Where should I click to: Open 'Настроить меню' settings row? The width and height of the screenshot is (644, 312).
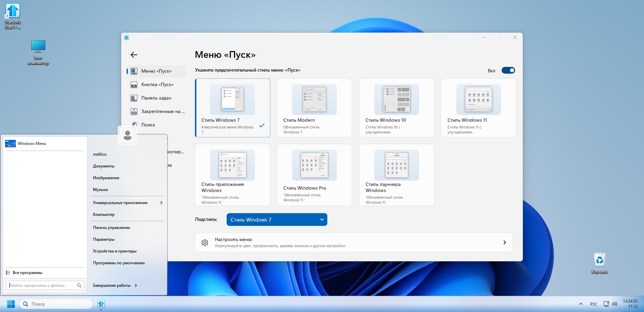coord(354,242)
